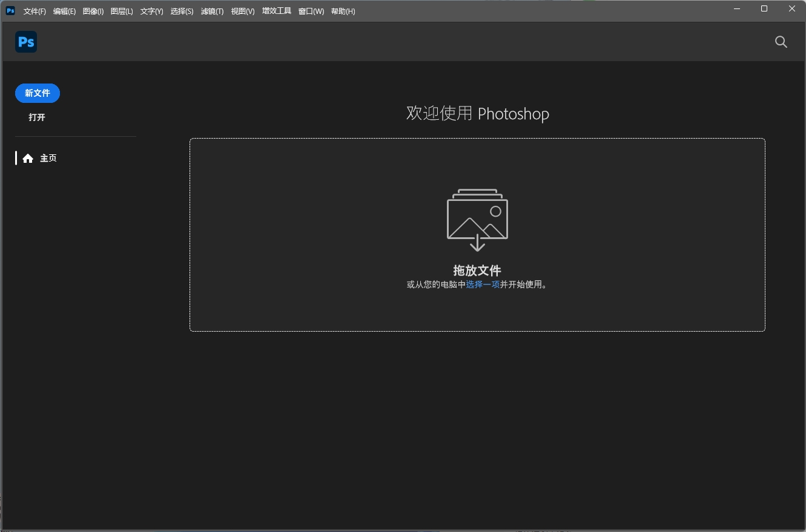This screenshot has height=532, width=806.
Task: Open the 窗口 (Window) menu
Action: click(311, 11)
